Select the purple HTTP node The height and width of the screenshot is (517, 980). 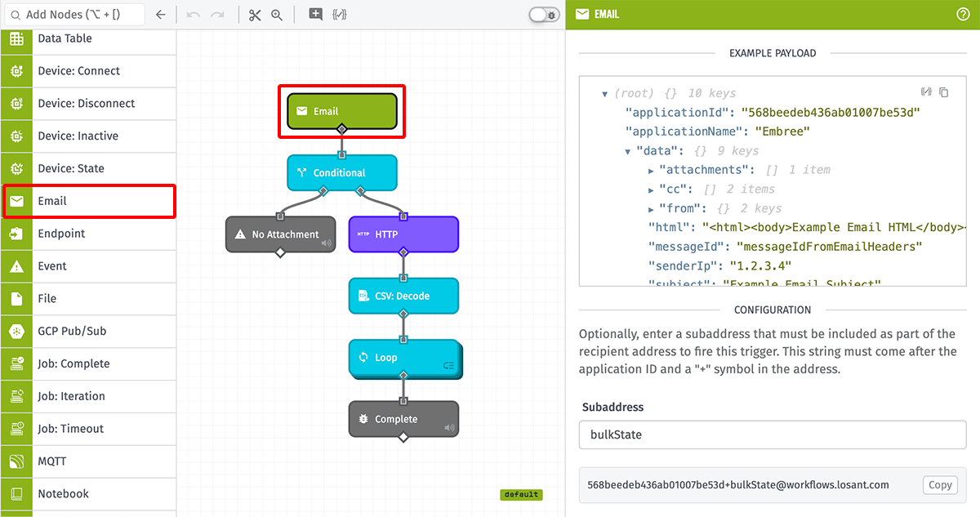pos(403,234)
